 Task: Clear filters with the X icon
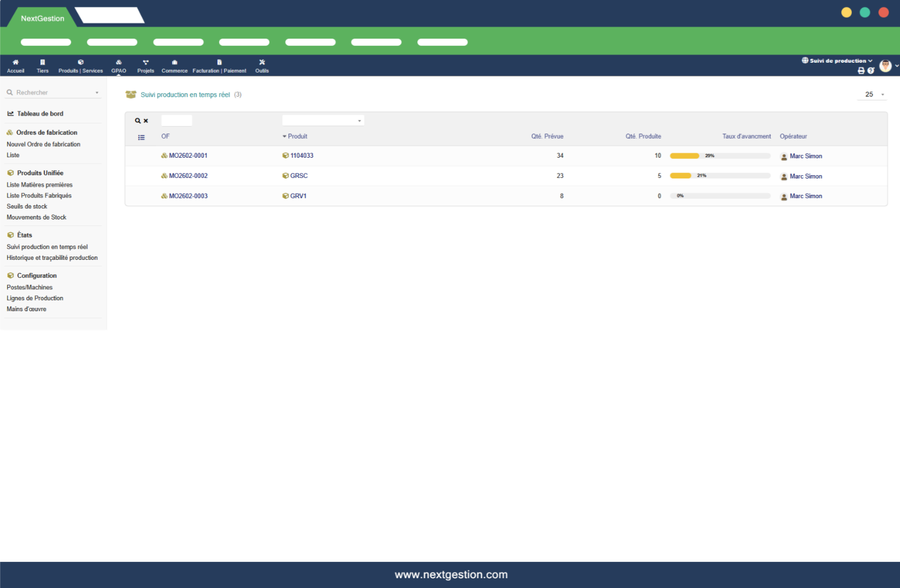tap(146, 121)
